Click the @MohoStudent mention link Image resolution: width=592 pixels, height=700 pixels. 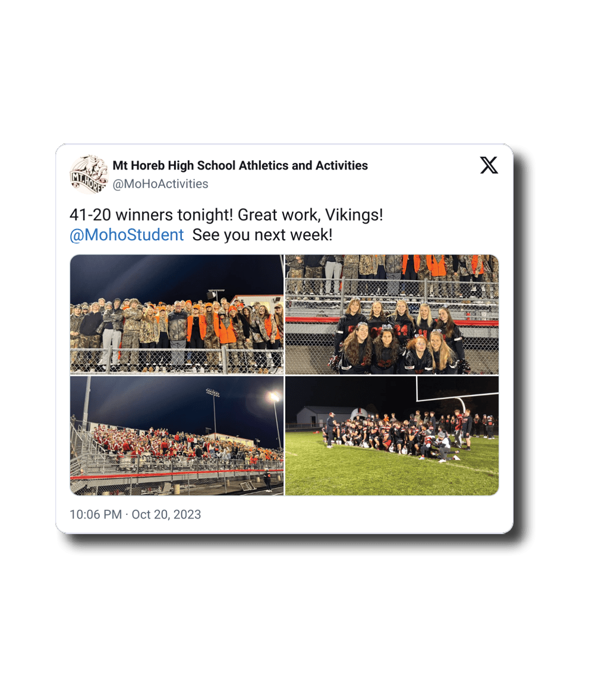[127, 235]
